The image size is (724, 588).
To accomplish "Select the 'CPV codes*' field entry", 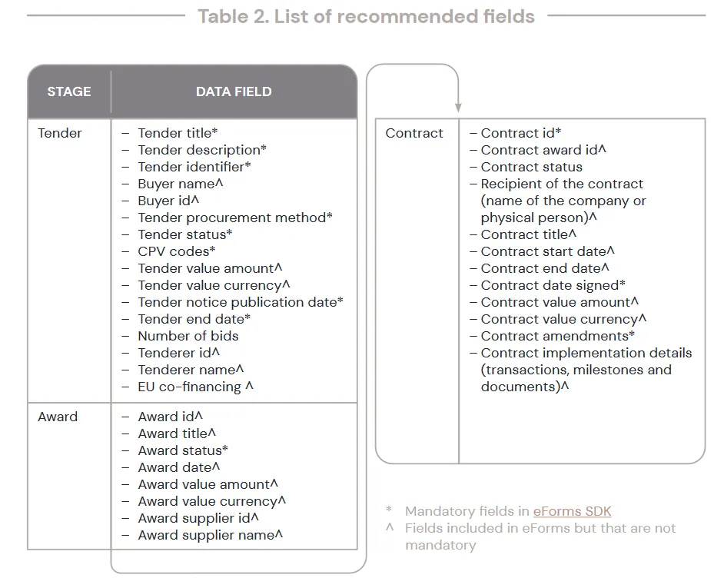I will (x=176, y=251).
